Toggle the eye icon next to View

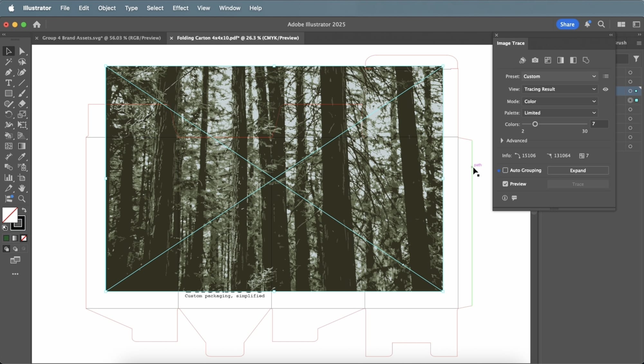pos(605,89)
